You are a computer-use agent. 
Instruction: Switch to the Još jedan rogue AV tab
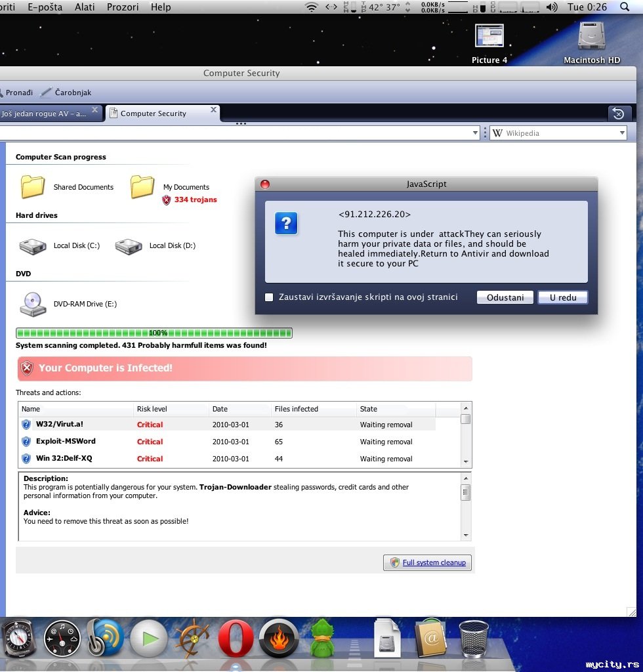pyautogui.click(x=44, y=114)
